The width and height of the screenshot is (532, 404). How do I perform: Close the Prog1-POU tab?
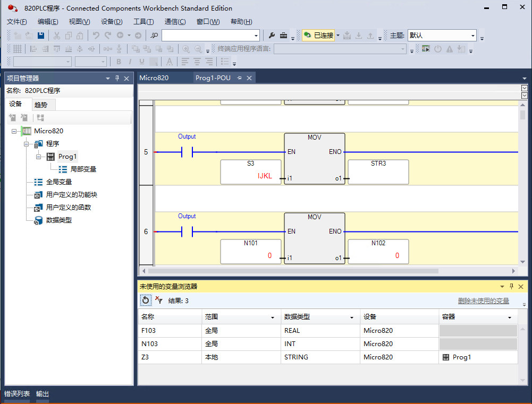click(x=249, y=78)
